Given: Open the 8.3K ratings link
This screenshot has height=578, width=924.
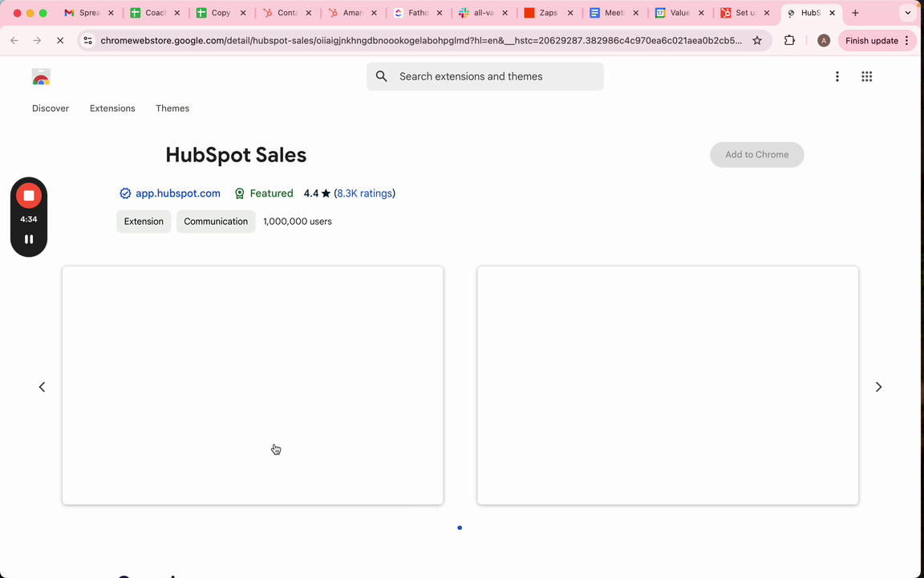Looking at the screenshot, I should (x=365, y=193).
